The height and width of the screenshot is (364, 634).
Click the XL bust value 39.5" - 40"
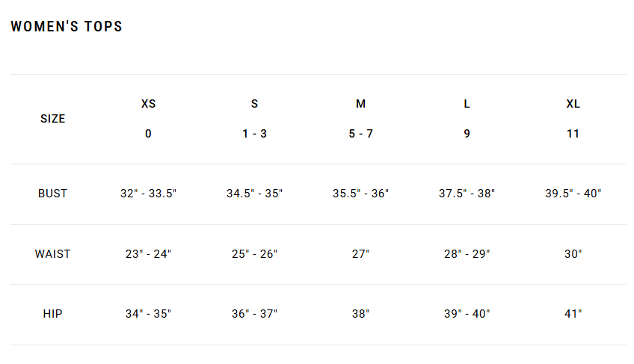(573, 194)
